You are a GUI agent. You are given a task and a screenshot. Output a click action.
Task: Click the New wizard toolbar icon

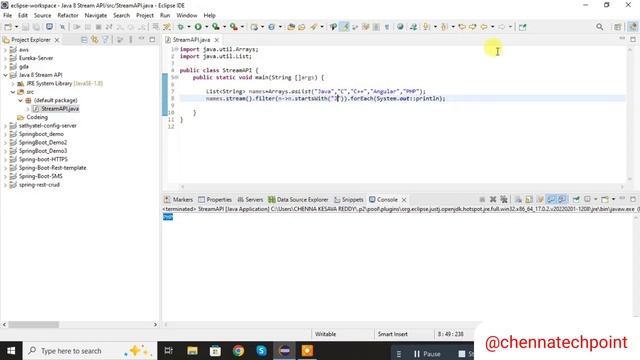pyautogui.click(x=8, y=27)
